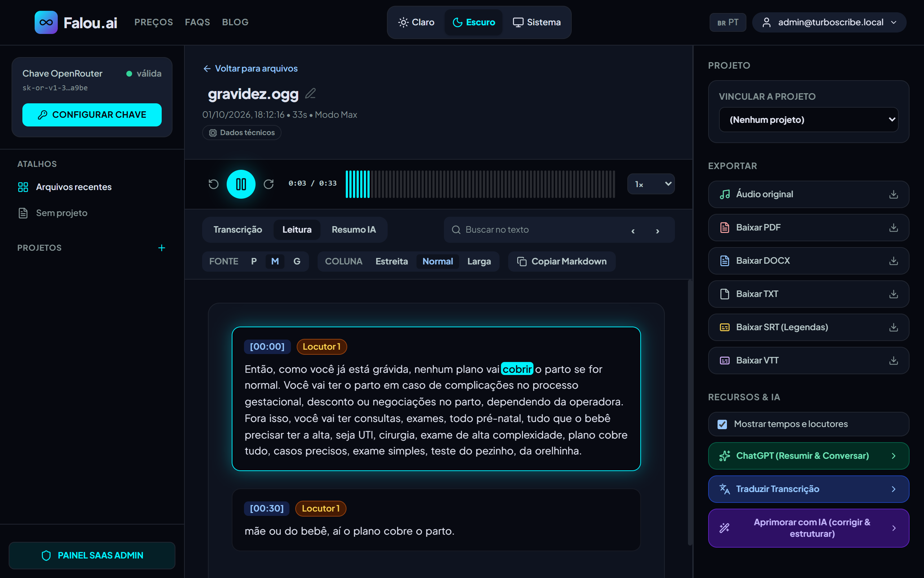Open the PREÇOS page
924x578 pixels.
pyautogui.click(x=153, y=22)
